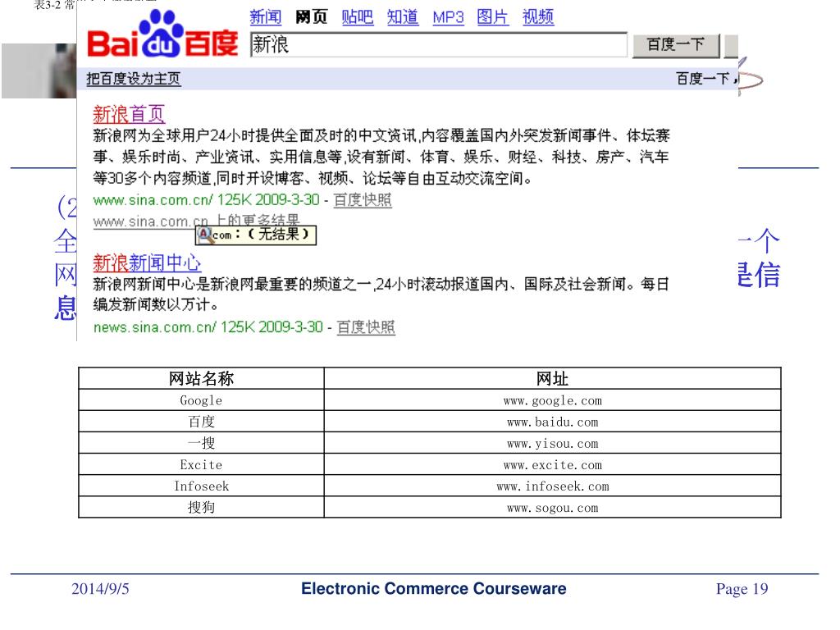Image resolution: width=840 pixels, height=630 pixels.
Task: Select the 网页 tab
Action: click(311, 17)
